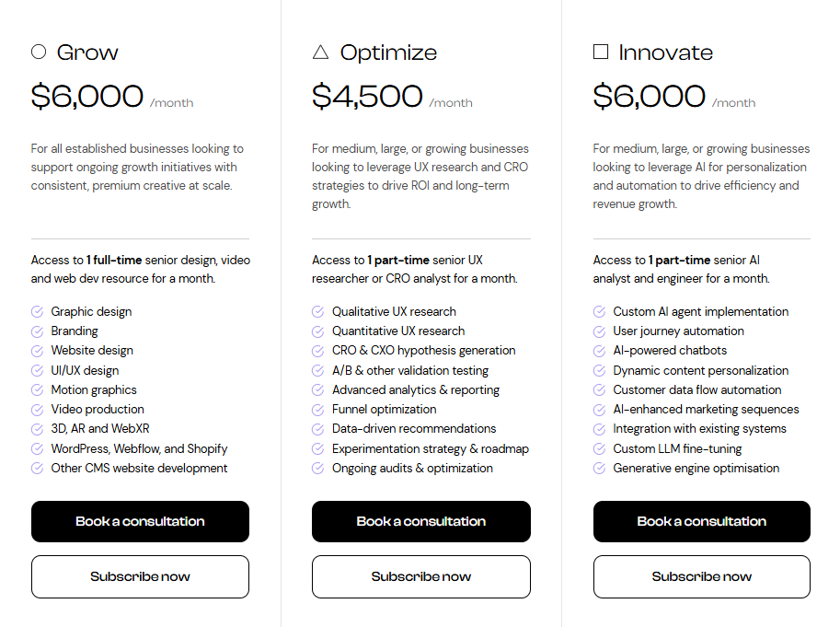
Task: Click the checkmark icon beside Motion graphics
Action: 38,390
